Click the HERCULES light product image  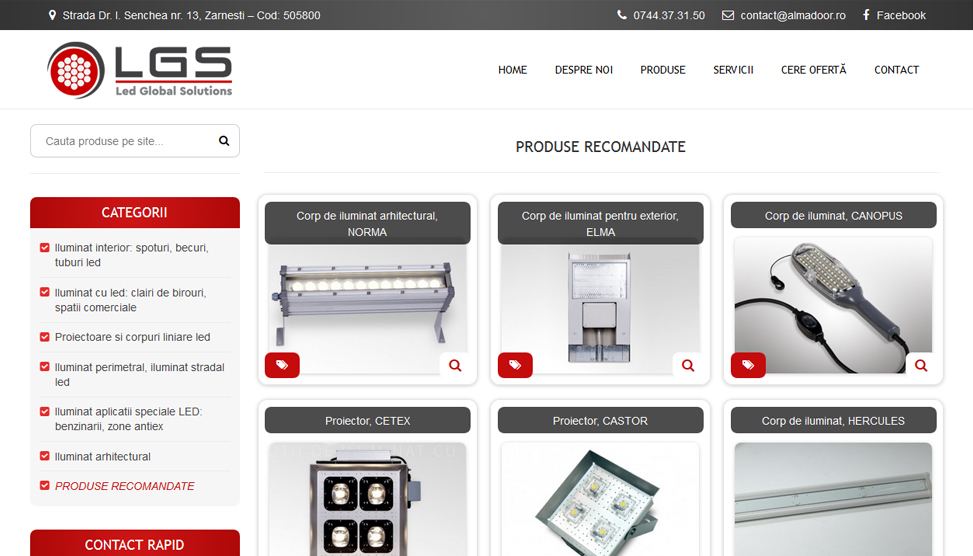coord(833,500)
